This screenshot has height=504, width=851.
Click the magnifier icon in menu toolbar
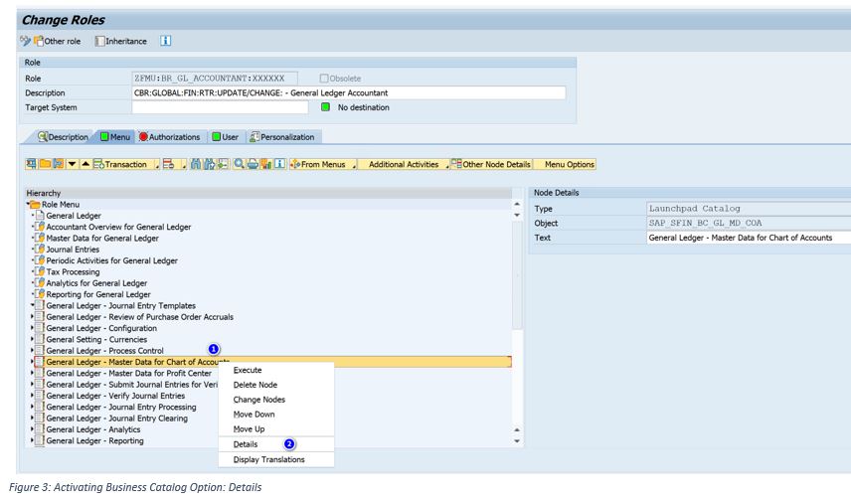[x=239, y=164]
